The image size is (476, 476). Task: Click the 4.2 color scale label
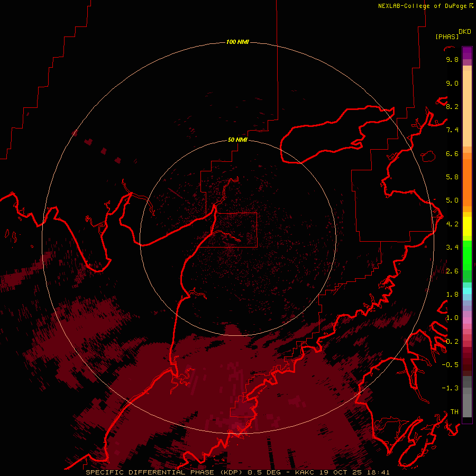452,224
